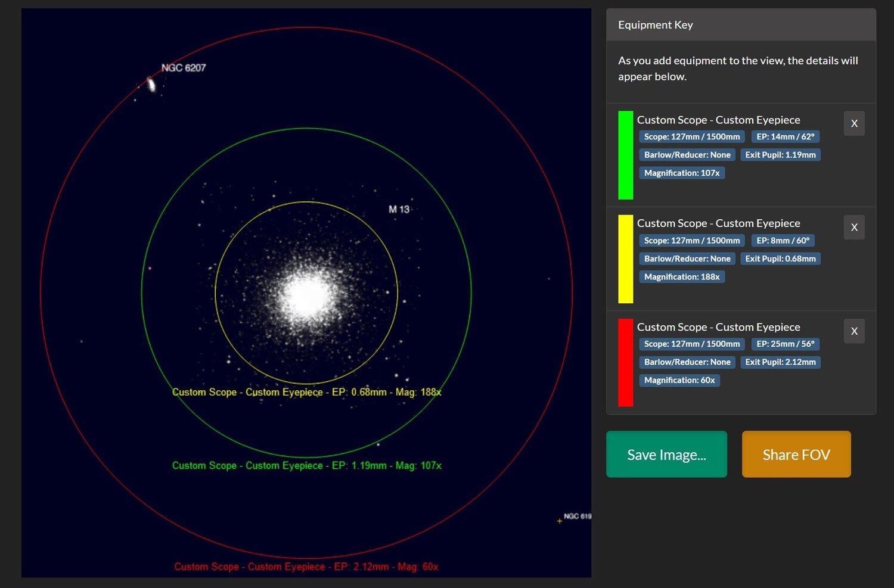The image size is (894, 588).
Task: Click the Equipment Key heading
Action: (x=656, y=25)
